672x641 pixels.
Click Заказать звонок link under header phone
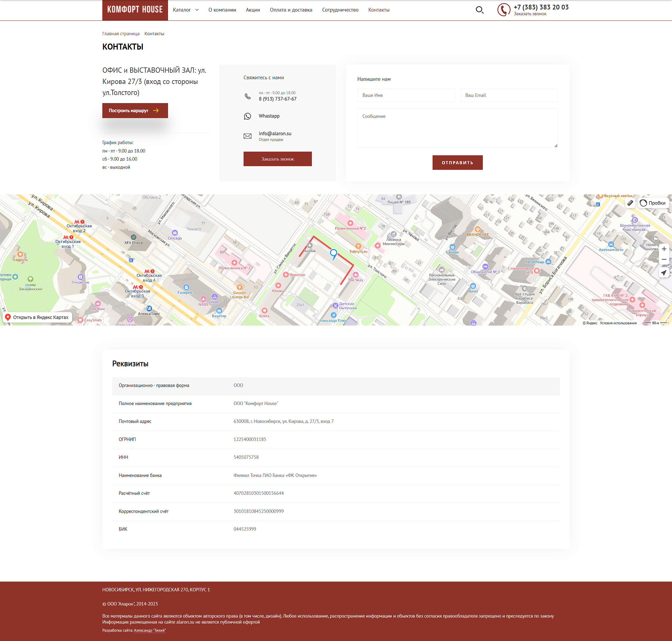pyautogui.click(x=530, y=14)
